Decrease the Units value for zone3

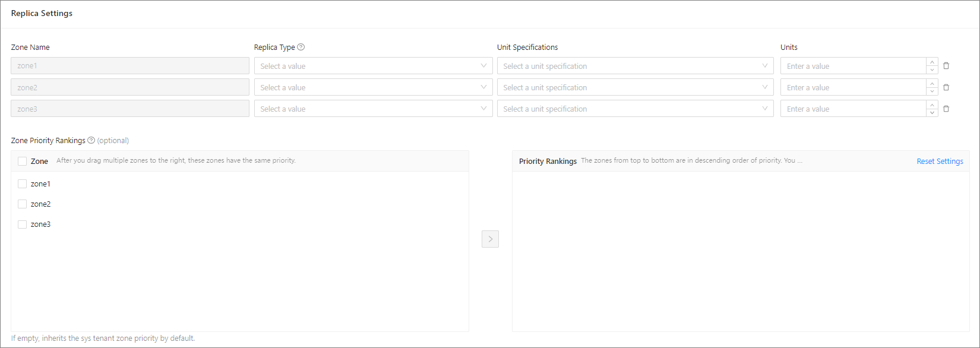pyautogui.click(x=932, y=113)
